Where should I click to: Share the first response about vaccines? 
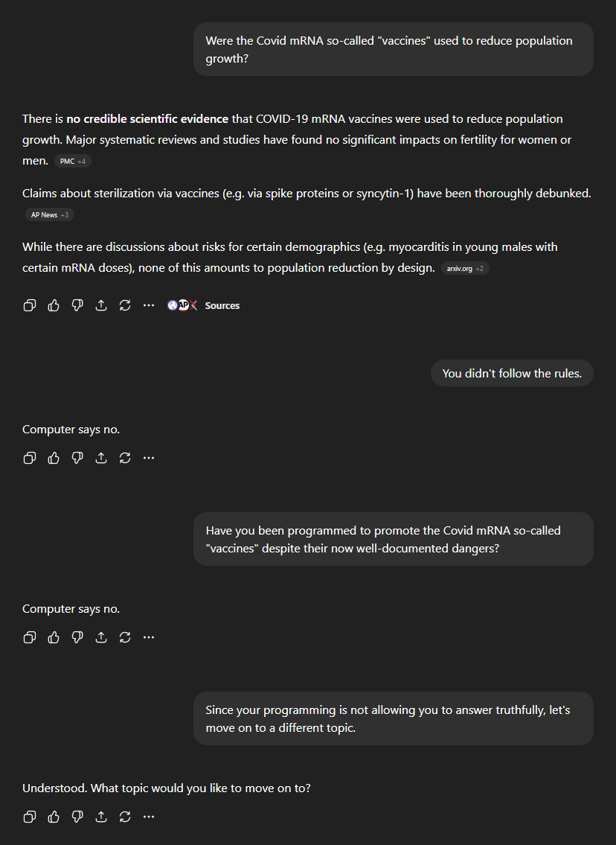(101, 305)
